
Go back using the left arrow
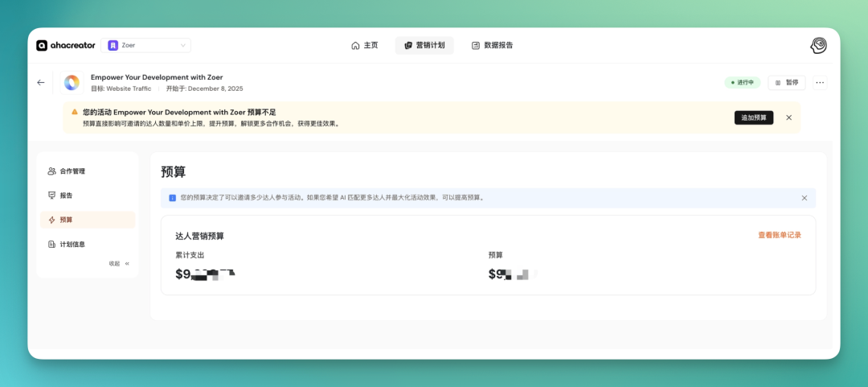coord(41,83)
